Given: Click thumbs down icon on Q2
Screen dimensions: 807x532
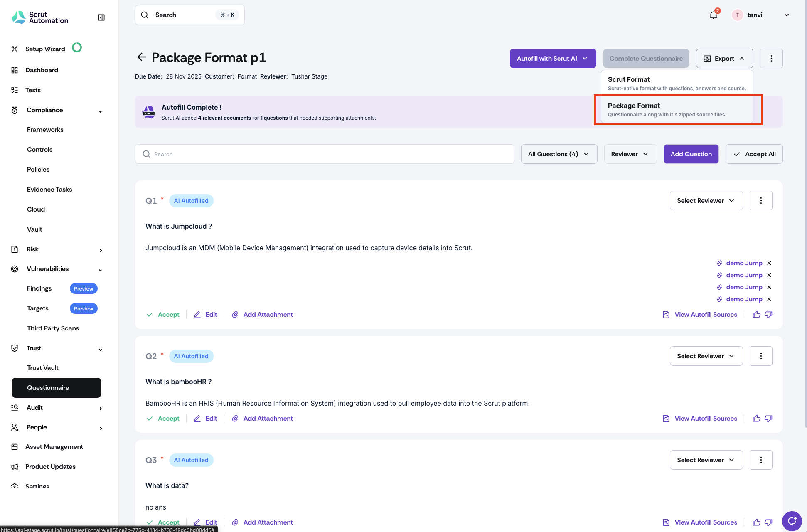Looking at the screenshot, I should [x=768, y=419].
